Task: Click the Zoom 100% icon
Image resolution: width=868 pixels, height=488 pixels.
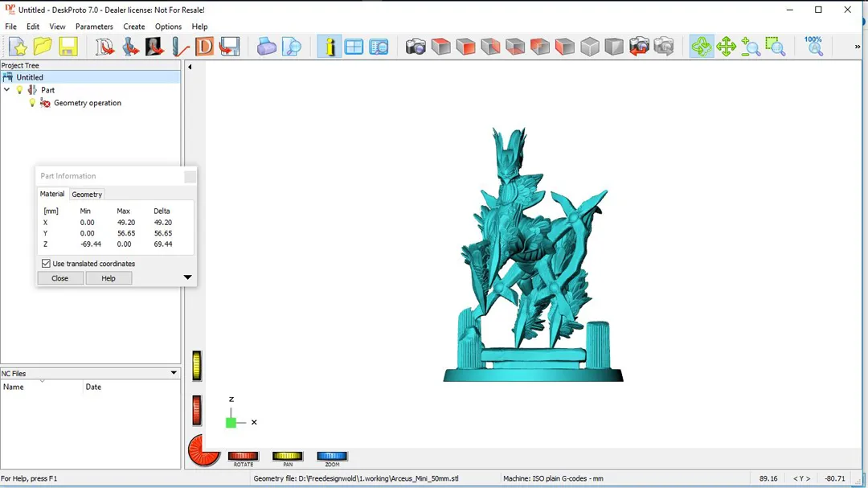Action: point(813,47)
